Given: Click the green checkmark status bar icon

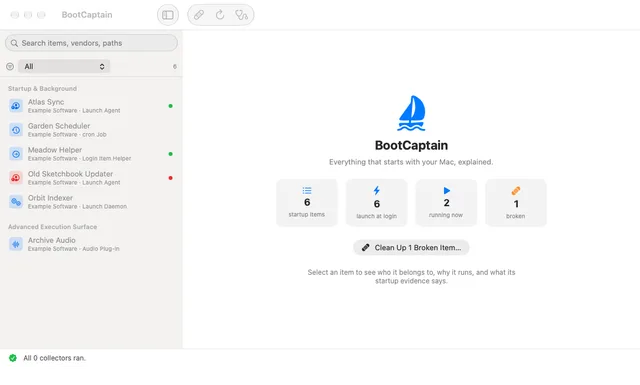Looking at the screenshot, I should tap(13, 358).
